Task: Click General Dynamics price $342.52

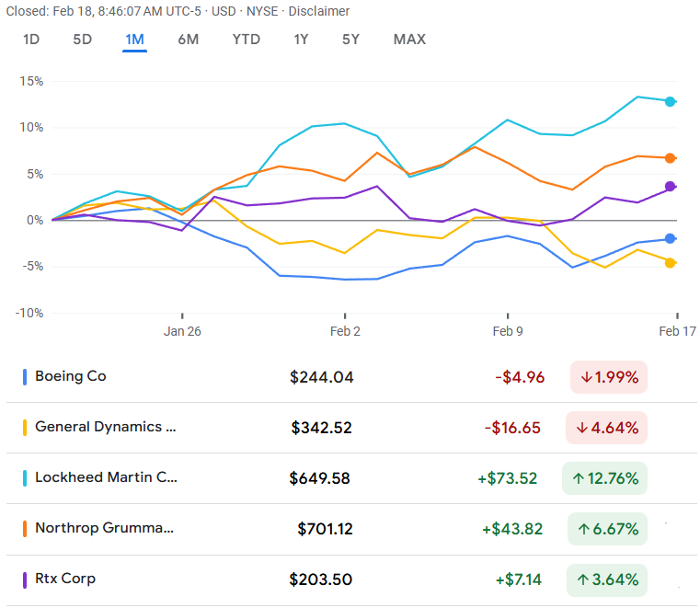Action: click(x=321, y=428)
